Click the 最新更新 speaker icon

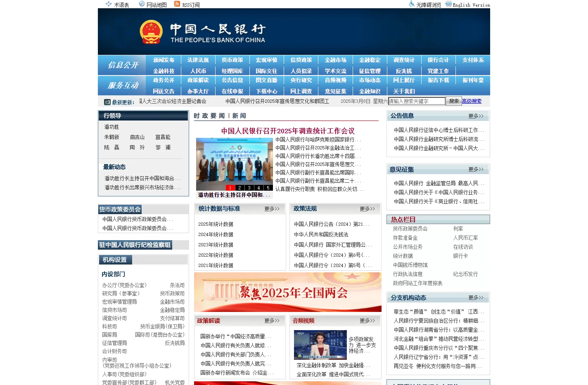pyautogui.click(x=107, y=102)
